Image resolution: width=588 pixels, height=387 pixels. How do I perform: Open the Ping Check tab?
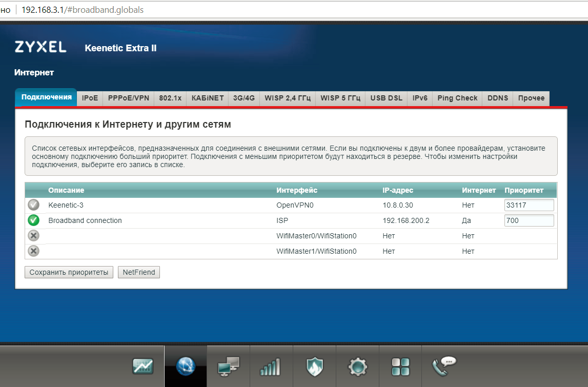(x=457, y=98)
